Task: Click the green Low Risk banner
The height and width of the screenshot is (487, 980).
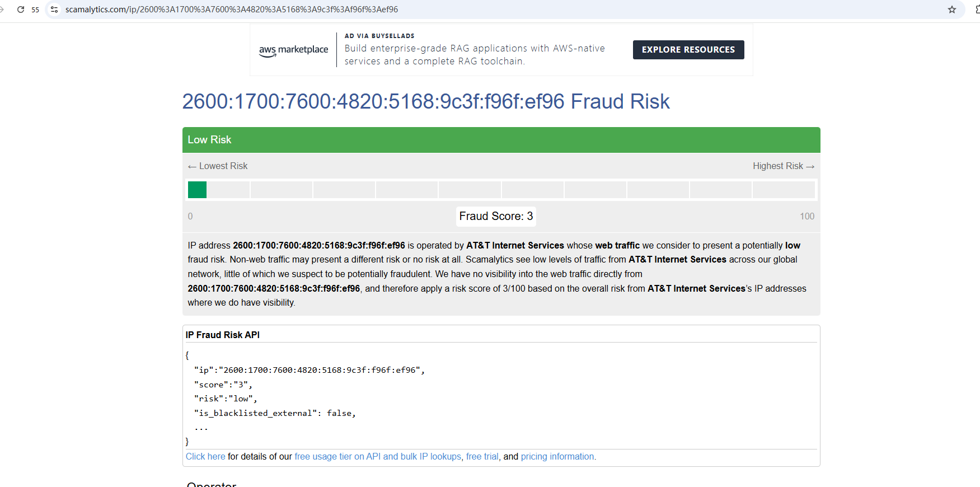Action: coord(501,140)
